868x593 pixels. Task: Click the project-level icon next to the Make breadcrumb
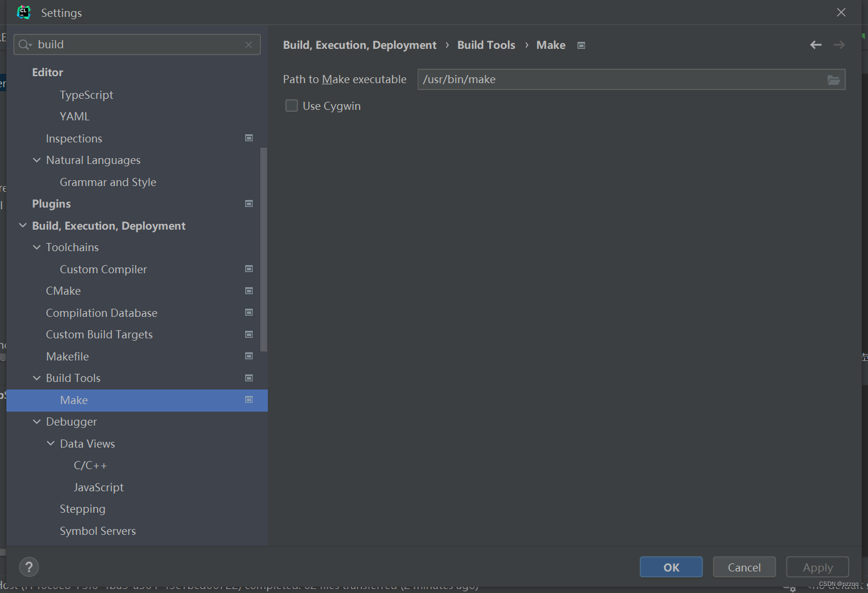581,45
